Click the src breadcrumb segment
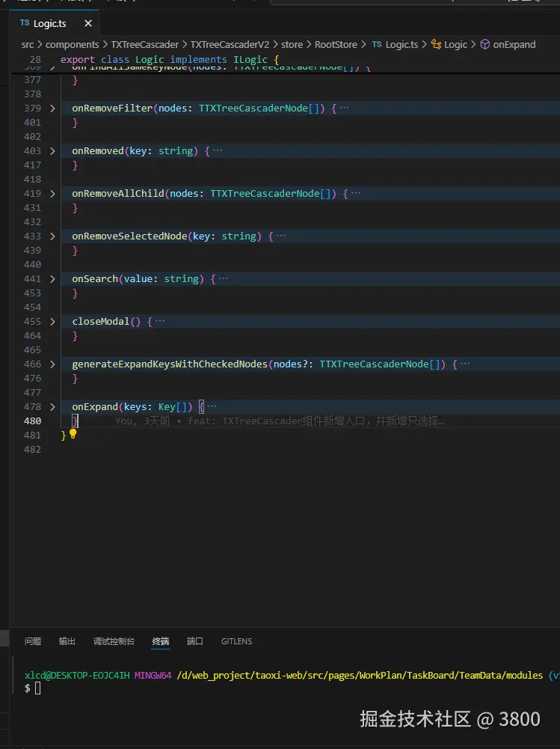 (28, 44)
